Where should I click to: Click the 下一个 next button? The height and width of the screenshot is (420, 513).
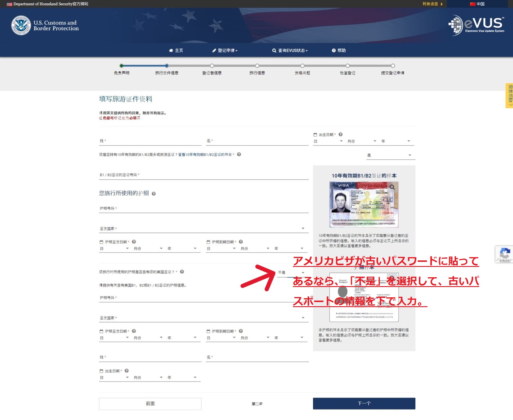point(364,403)
